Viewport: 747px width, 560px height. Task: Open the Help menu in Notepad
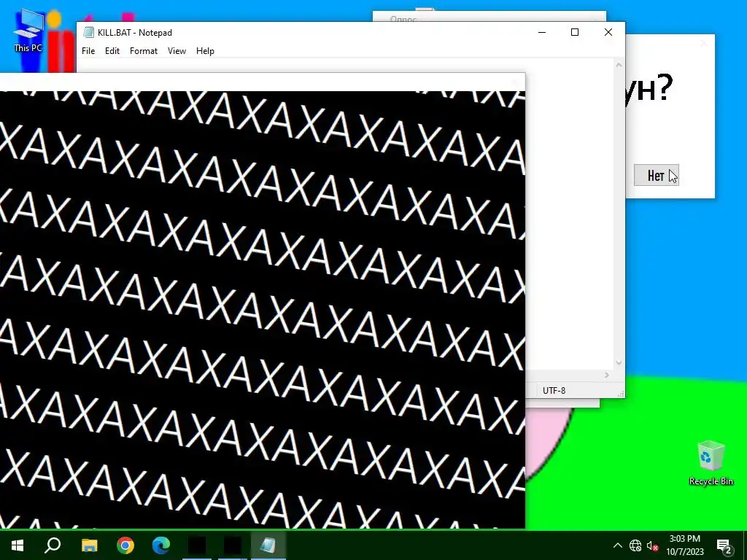tap(205, 51)
